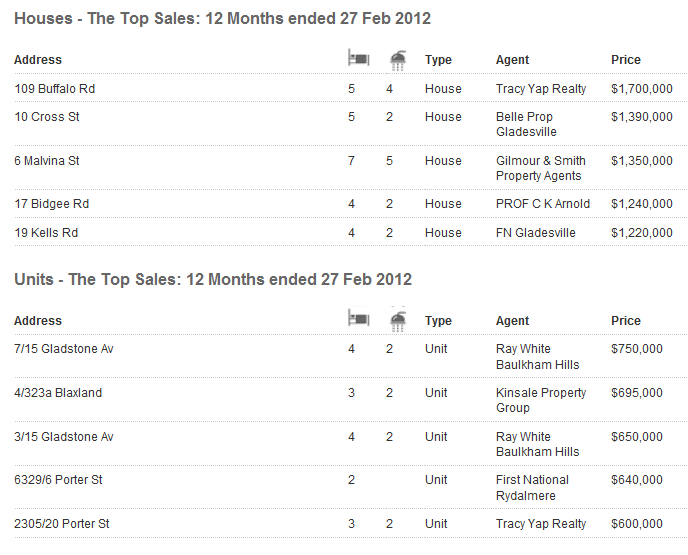Select 6 Malvina St address
The height and width of the screenshot is (555, 688).
point(47,161)
